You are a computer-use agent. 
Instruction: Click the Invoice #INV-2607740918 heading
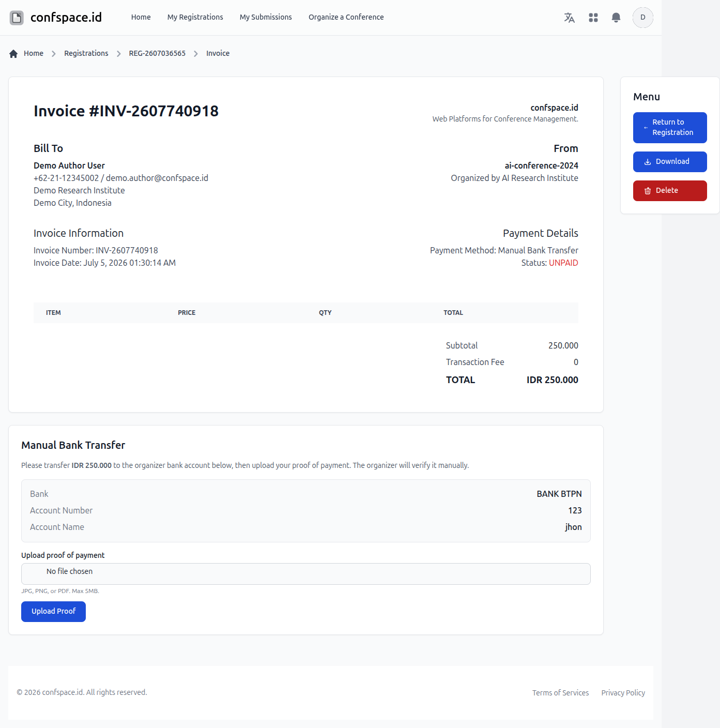(126, 111)
